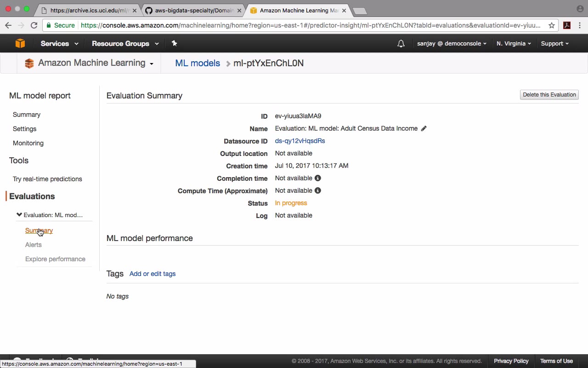This screenshot has width=588, height=368.
Task: Click the browser forward arrow
Action: 21,25
